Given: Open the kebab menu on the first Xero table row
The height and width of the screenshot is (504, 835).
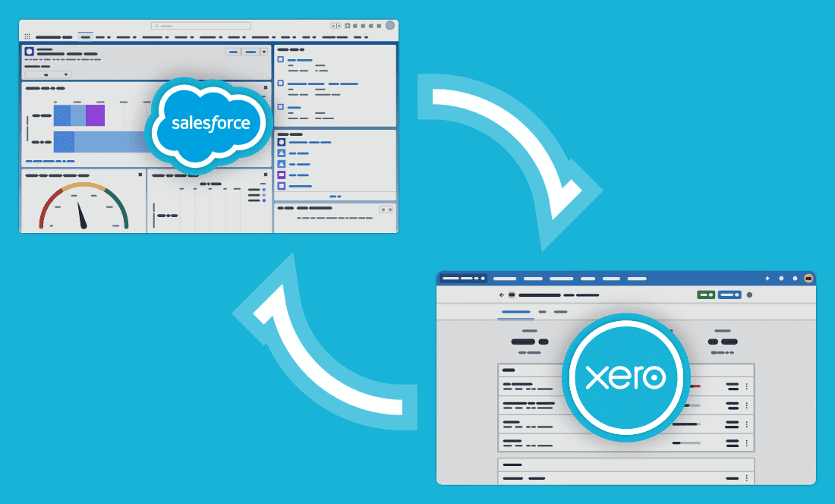Looking at the screenshot, I should [747, 387].
